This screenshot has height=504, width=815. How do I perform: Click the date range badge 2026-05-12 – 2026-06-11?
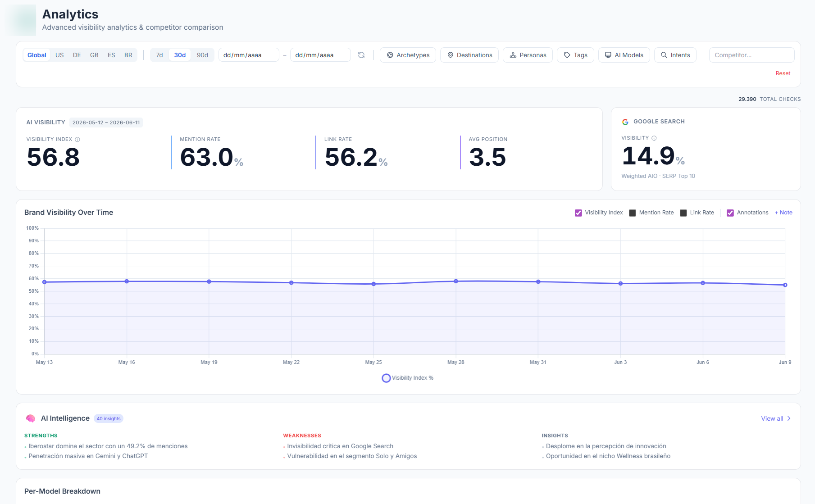click(106, 123)
